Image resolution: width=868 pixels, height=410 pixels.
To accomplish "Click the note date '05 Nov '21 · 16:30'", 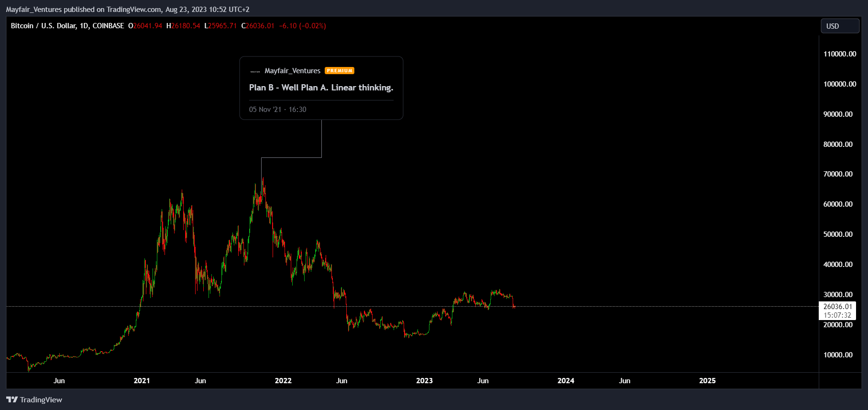I will click(277, 110).
